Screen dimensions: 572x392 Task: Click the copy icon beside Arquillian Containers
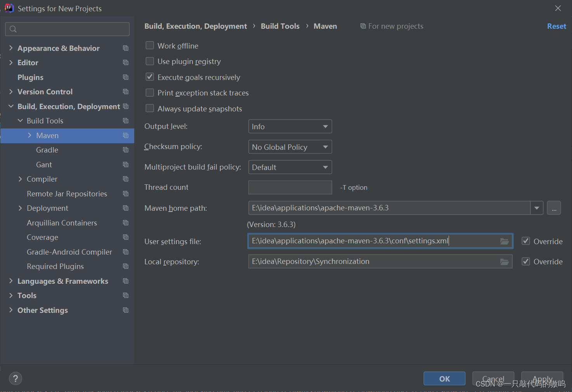126,223
